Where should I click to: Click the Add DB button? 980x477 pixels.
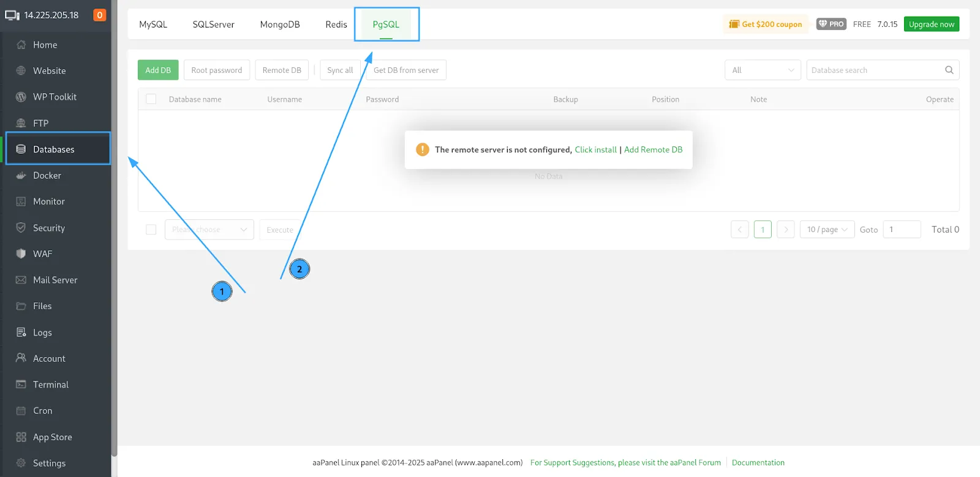click(158, 70)
